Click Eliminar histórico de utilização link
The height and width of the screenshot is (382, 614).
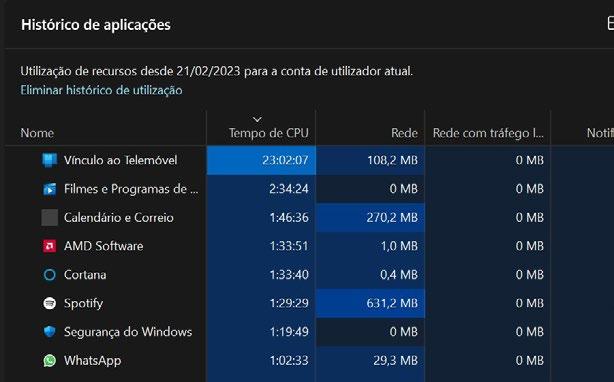pyautogui.click(x=101, y=90)
